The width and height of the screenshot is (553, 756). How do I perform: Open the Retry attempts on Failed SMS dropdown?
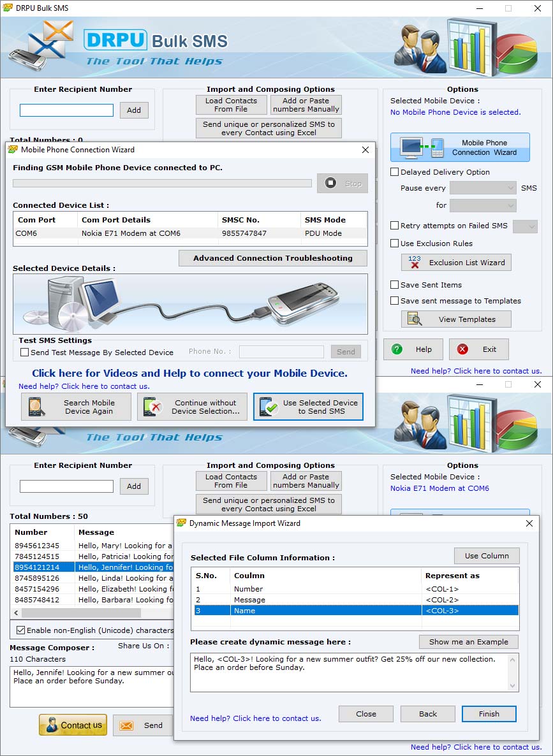(x=525, y=226)
